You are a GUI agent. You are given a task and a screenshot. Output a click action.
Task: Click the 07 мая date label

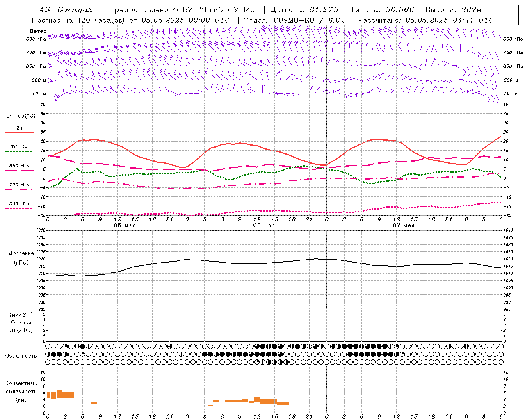[x=403, y=226]
